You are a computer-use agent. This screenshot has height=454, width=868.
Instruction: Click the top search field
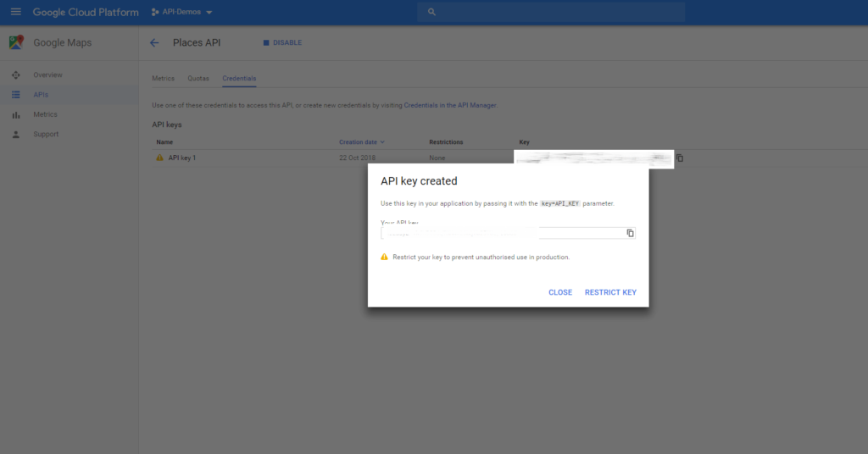[x=551, y=12]
